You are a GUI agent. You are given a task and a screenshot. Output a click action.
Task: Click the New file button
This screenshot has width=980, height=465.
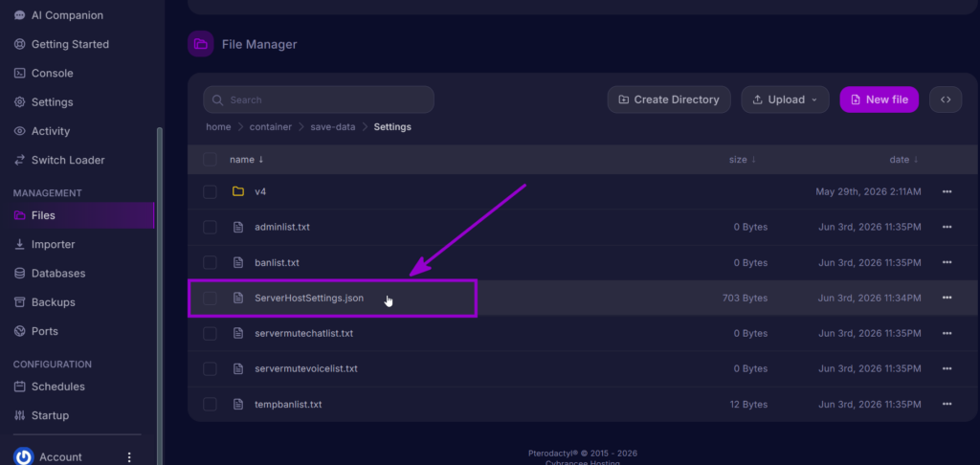[880, 100]
